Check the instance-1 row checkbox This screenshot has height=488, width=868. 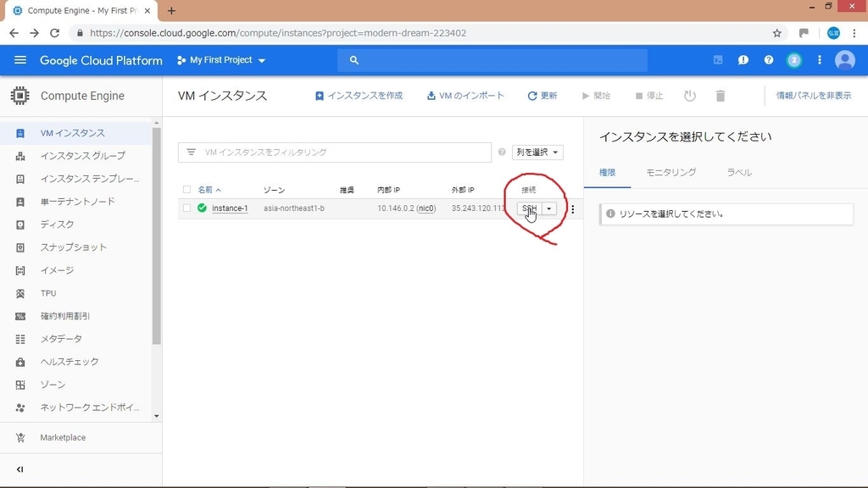(187, 208)
